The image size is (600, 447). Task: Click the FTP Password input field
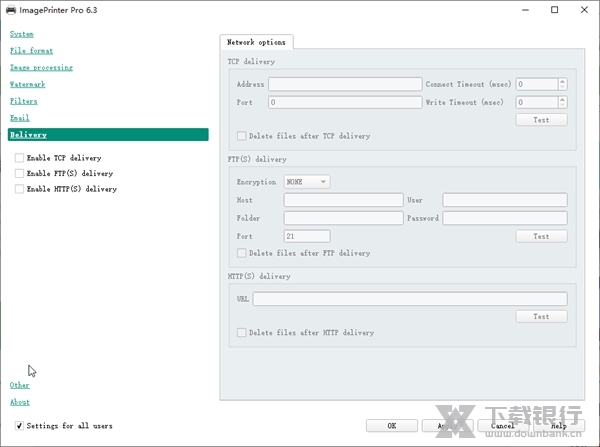coord(505,218)
